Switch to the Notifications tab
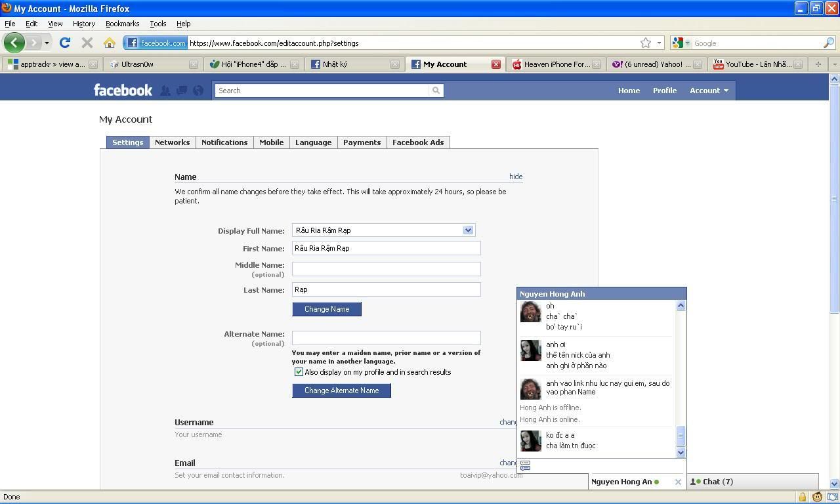This screenshot has height=504, width=840. coord(224,142)
